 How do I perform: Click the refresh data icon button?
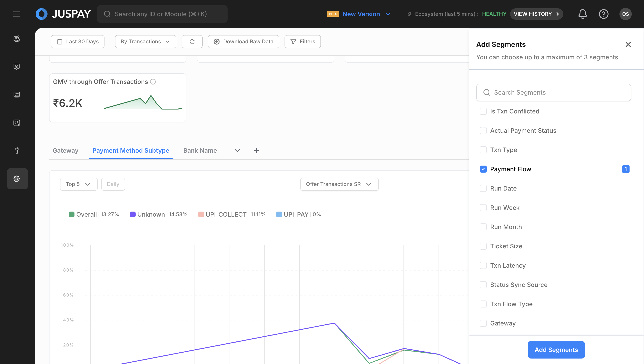[x=192, y=41]
